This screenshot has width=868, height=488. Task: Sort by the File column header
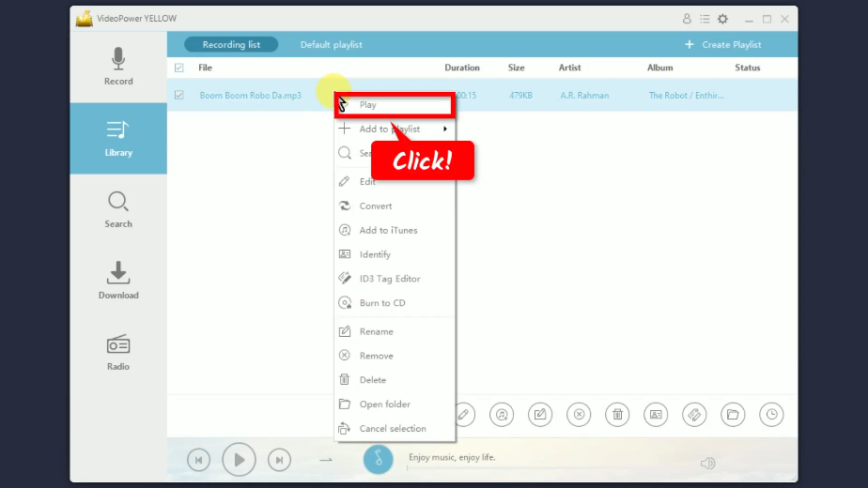tap(206, 68)
